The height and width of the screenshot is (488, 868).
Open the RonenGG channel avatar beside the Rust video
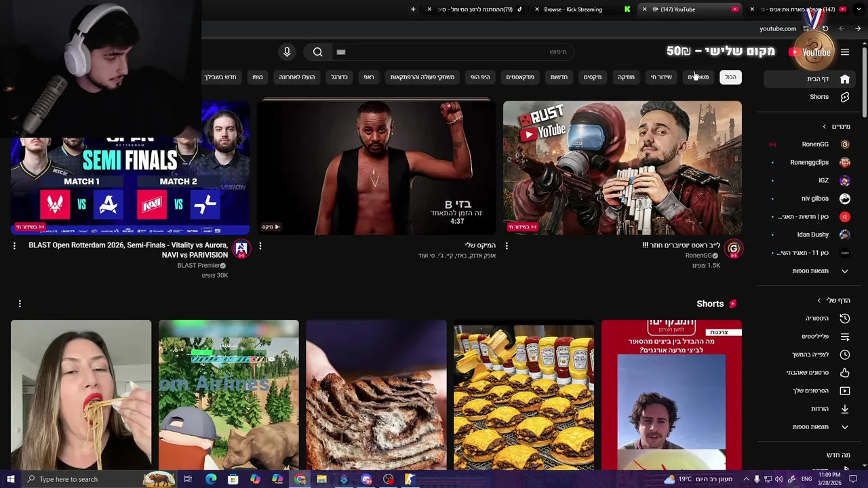point(733,249)
